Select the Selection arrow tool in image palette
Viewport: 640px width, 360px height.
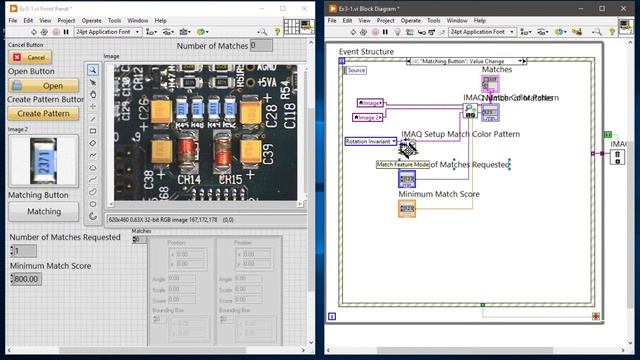point(93,82)
